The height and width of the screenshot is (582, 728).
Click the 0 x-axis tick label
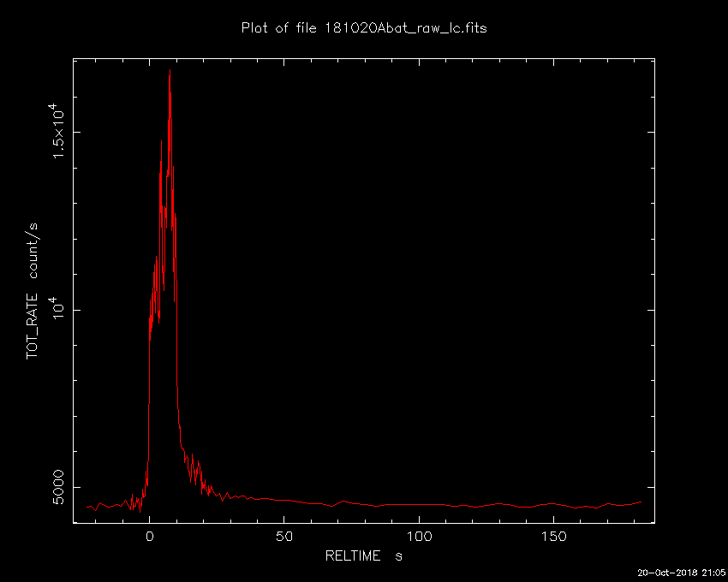tap(150, 537)
